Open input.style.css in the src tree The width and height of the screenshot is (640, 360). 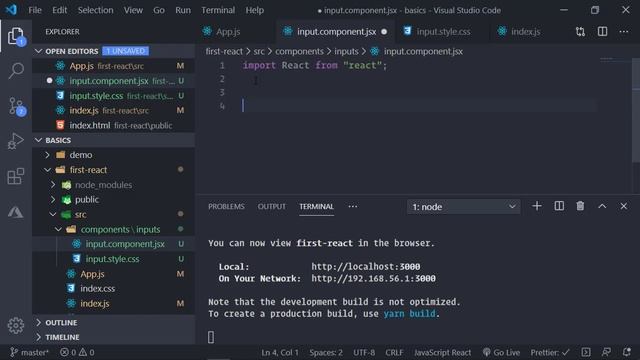click(112, 259)
